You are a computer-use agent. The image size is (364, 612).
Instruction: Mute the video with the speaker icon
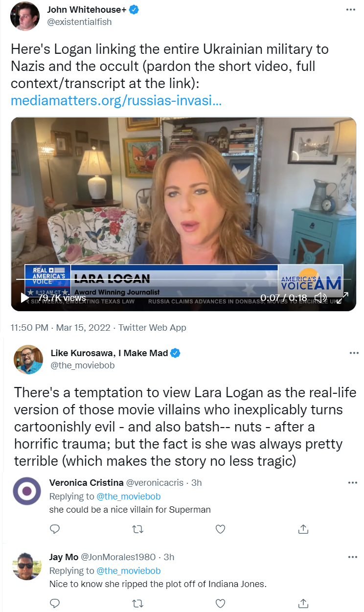[320, 297]
